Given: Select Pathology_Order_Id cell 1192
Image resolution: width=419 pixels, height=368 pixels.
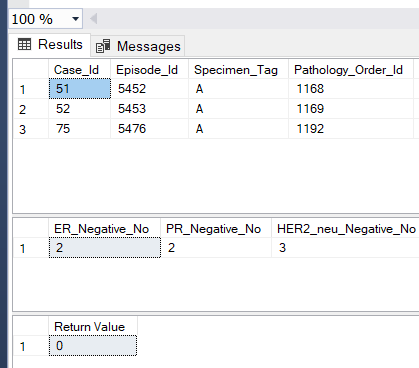Looking at the screenshot, I should 351,129.
